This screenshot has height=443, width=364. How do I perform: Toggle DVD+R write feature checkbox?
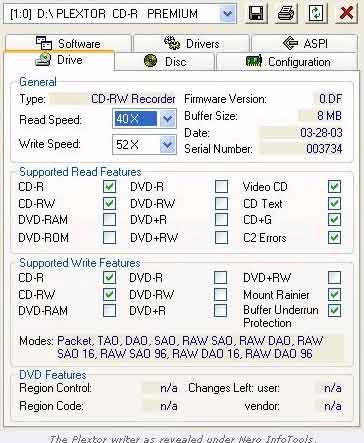pyautogui.click(x=221, y=311)
